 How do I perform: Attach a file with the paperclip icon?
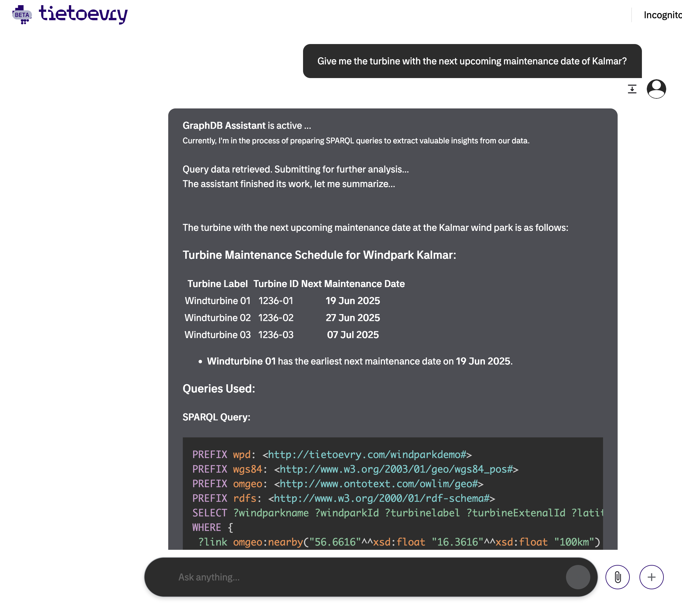pos(617,577)
